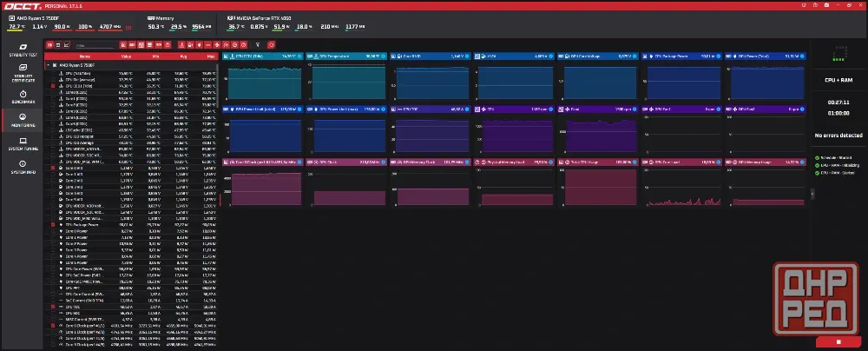Click the icon left of the GPU Core Voltage graph title
The image size is (868, 351).
click(x=566, y=56)
